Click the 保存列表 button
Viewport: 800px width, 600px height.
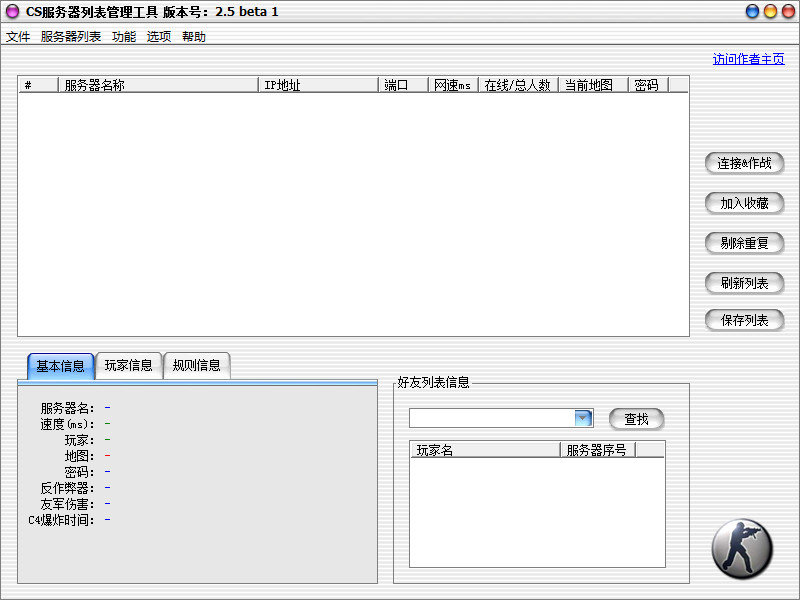coord(744,320)
